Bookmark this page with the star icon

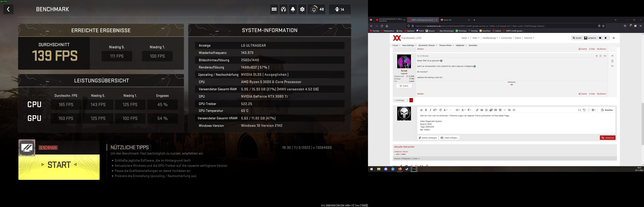(603, 26)
